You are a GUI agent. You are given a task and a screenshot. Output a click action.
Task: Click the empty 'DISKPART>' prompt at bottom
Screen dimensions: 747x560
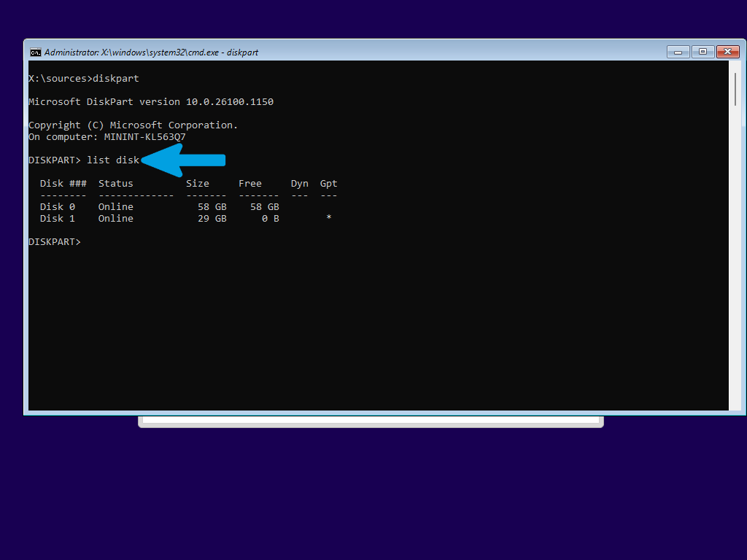click(55, 242)
